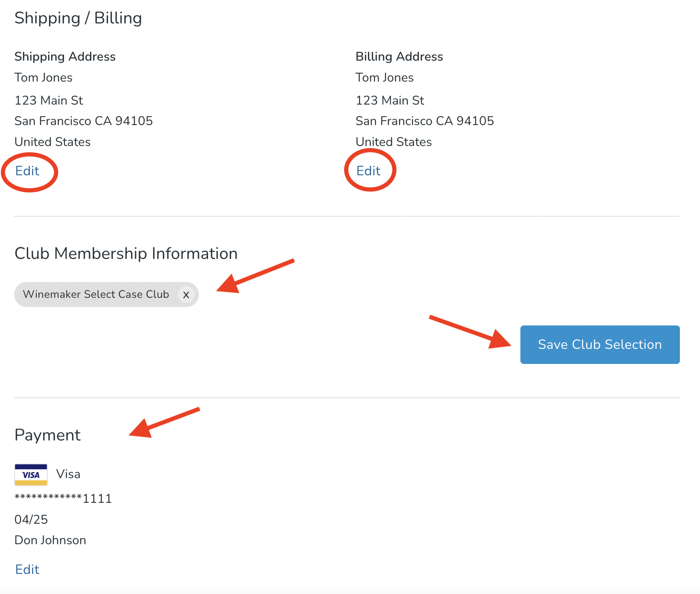
Task: Remove the Winemaker Select Case Club tag
Action: [x=186, y=295]
